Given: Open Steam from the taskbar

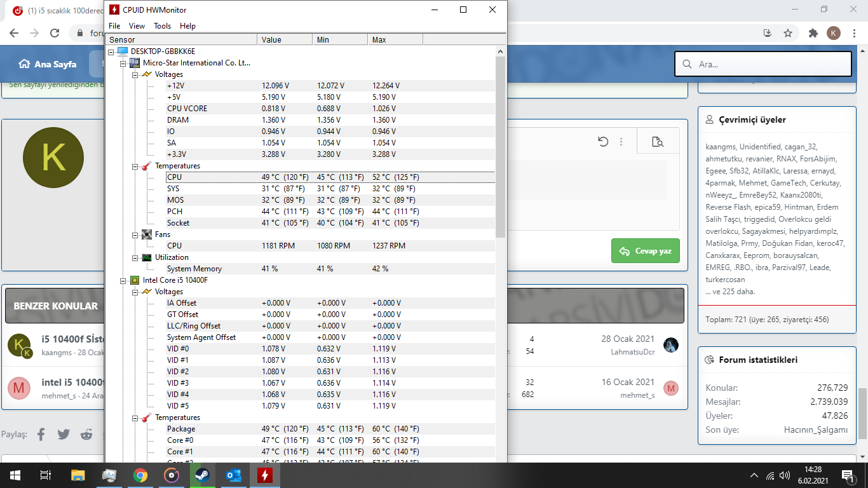Looking at the screenshot, I should coord(202,475).
